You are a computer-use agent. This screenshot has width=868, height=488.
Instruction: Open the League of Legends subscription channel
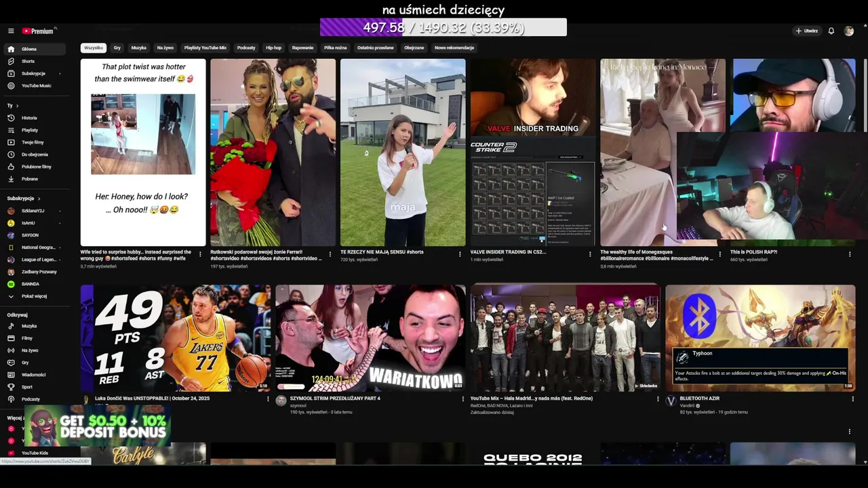33,260
